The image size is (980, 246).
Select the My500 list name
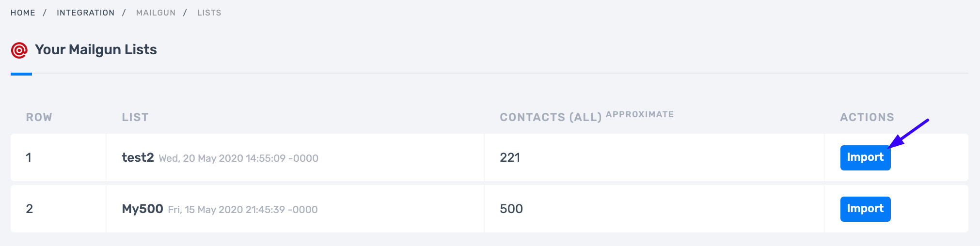click(x=142, y=209)
